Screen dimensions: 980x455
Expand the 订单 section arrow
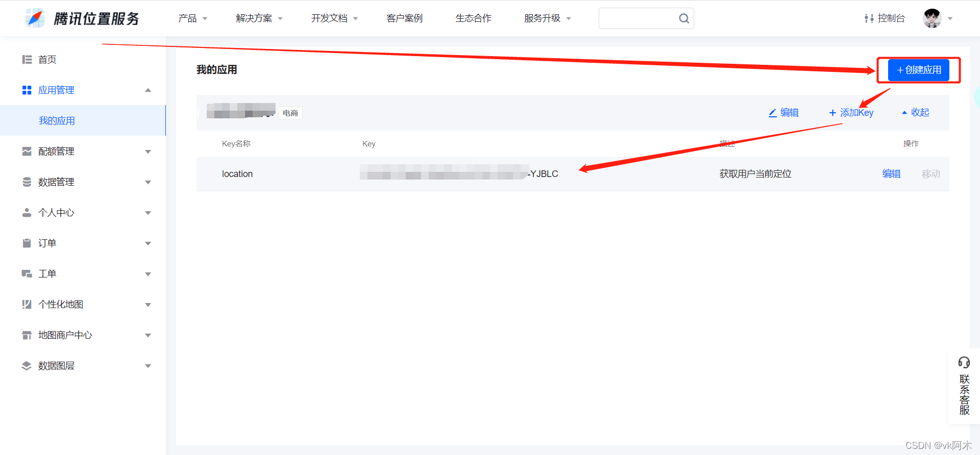[x=148, y=243]
